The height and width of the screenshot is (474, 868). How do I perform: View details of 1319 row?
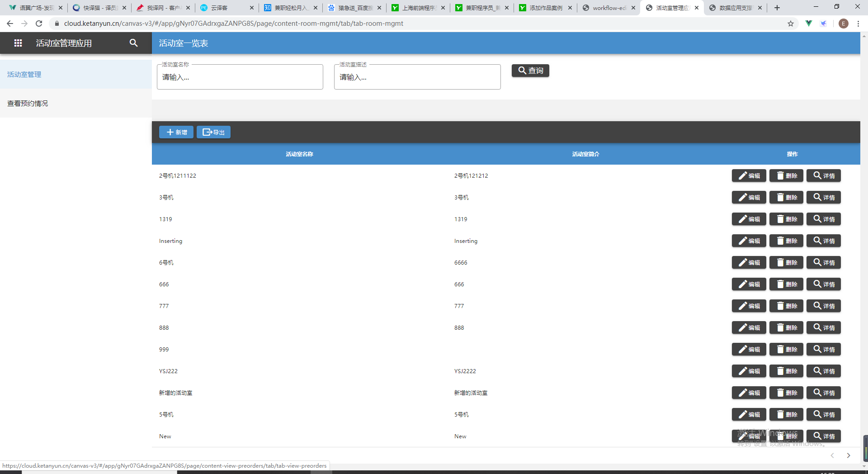click(824, 219)
